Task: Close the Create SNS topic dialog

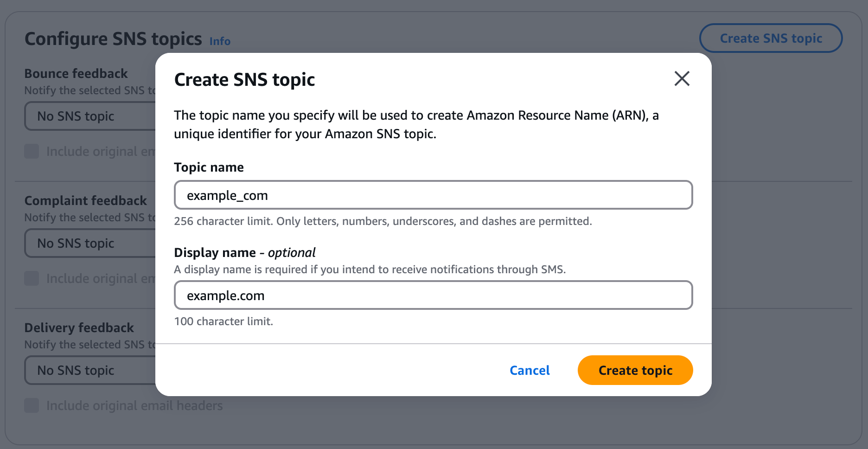Action: [682, 79]
